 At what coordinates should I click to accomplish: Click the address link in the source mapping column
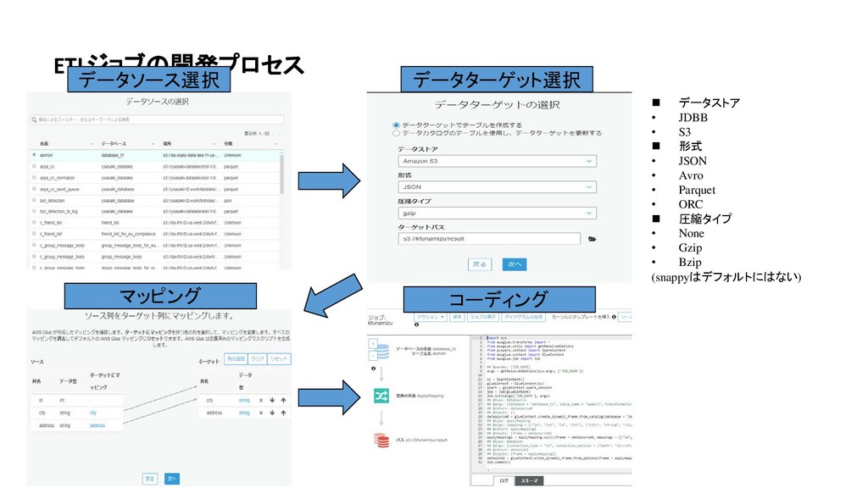coord(97,425)
